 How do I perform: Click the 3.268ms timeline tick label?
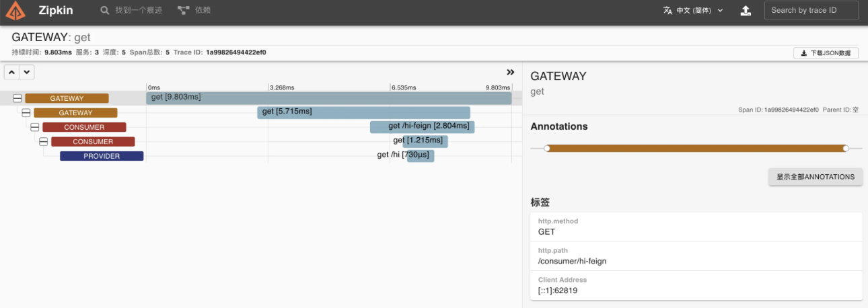(281, 87)
